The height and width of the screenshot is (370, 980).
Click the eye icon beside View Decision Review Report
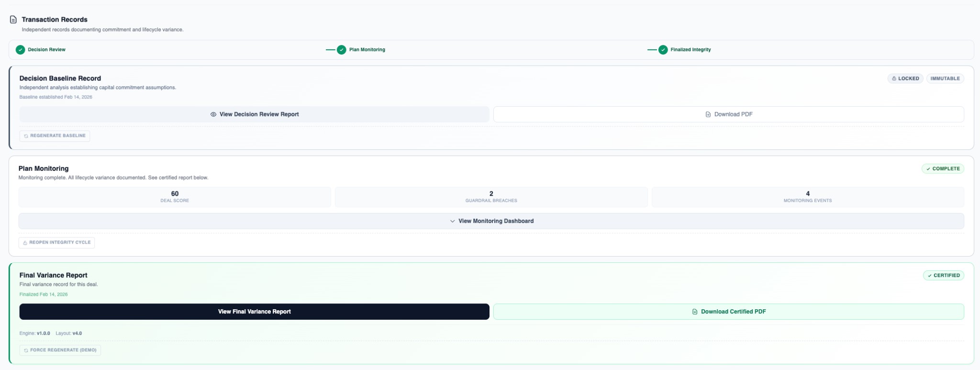pyautogui.click(x=213, y=114)
